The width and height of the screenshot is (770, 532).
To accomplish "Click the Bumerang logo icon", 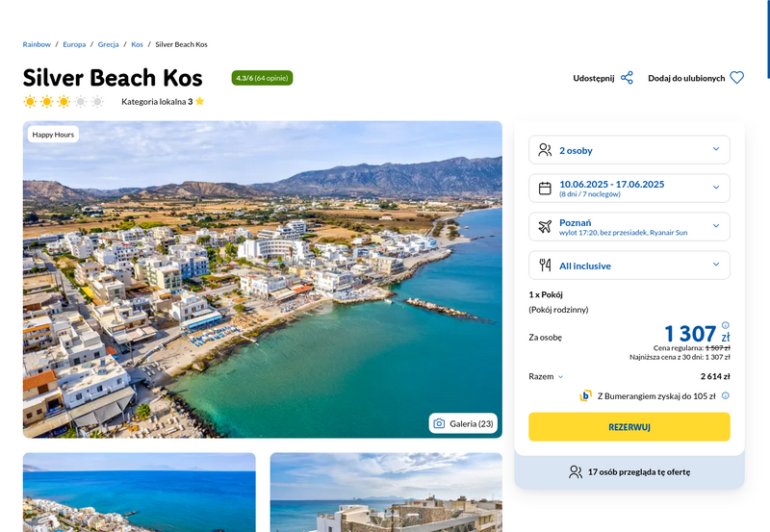I will [585, 395].
